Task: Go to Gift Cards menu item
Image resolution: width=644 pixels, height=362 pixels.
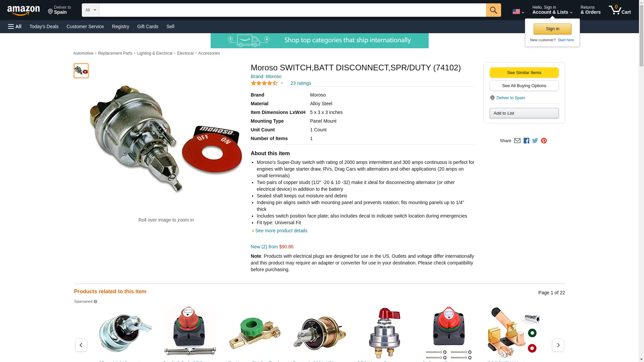Action: tap(148, 26)
